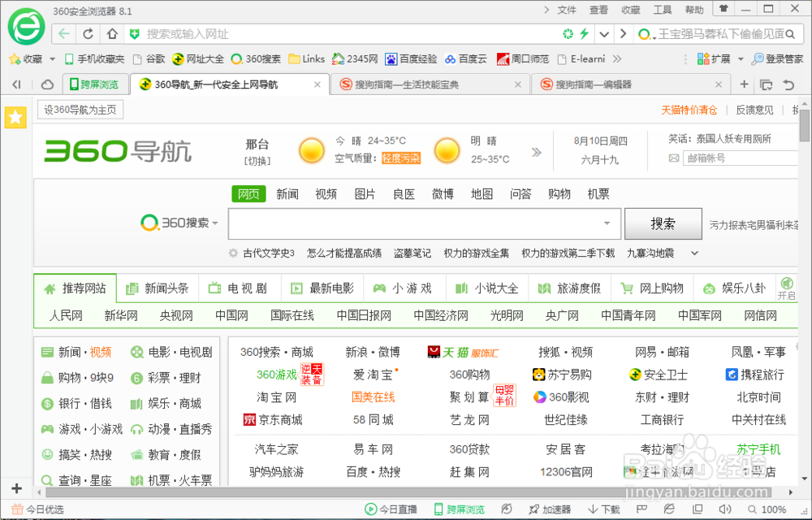812x520 pixels.
Task: Close the 360导航 tab
Action: 317,84
